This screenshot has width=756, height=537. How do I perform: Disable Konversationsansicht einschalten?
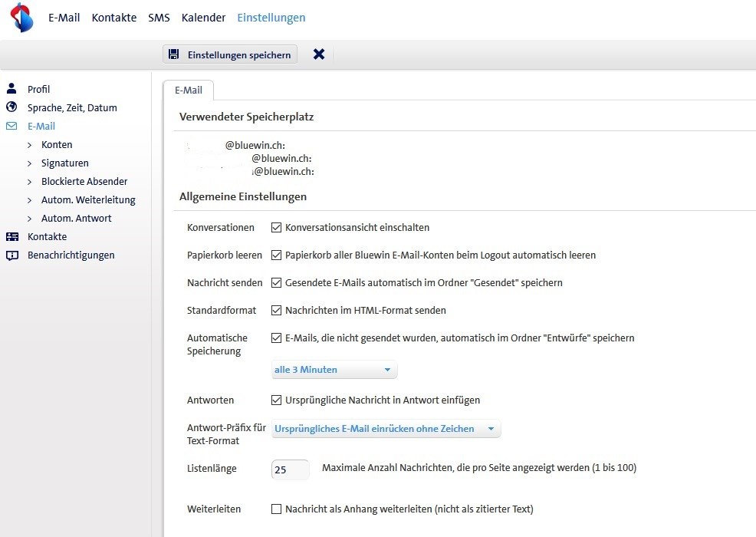pyautogui.click(x=277, y=227)
